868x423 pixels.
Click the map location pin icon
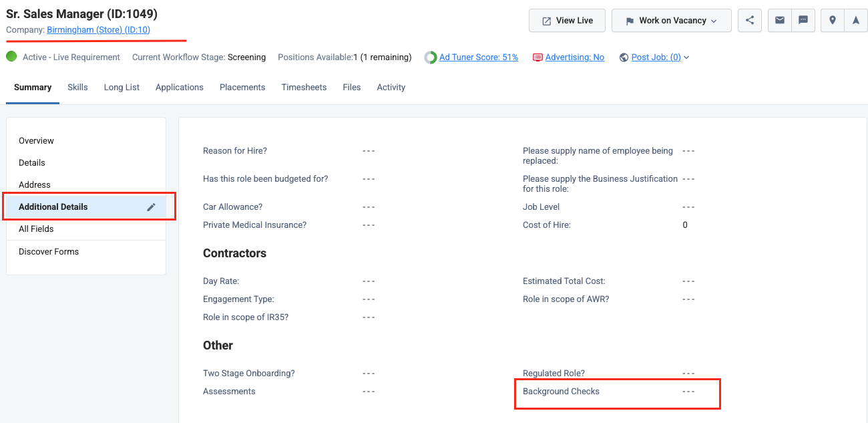pyautogui.click(x=832, y=20)
